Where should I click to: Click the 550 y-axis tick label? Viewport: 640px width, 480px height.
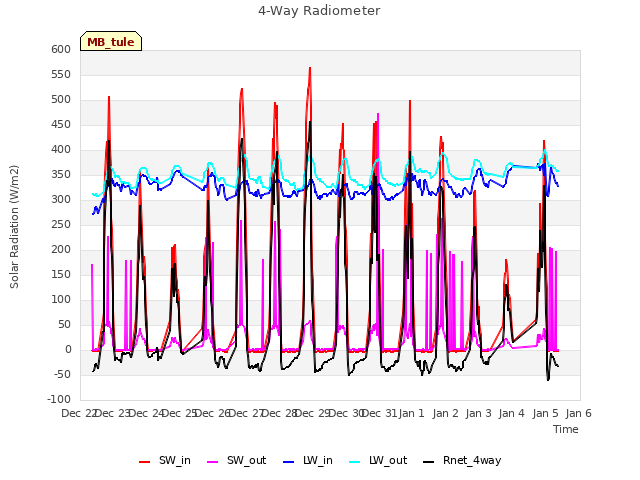tap(61, 74)
